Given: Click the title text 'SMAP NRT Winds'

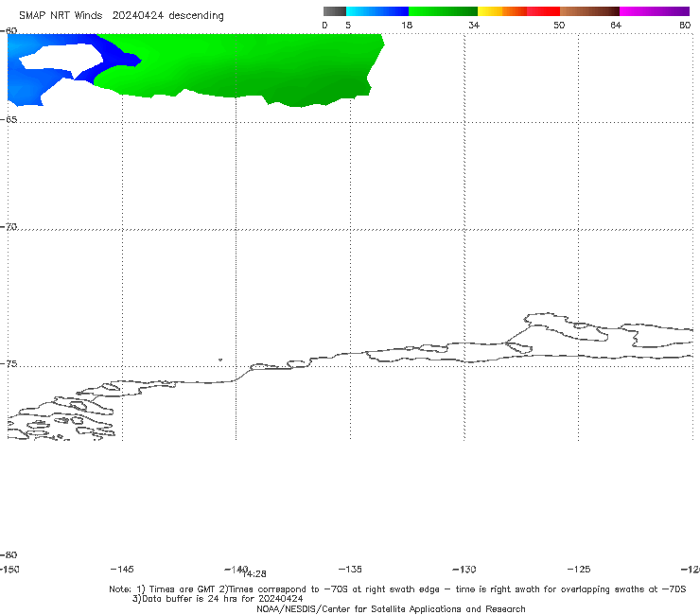Looking at the screenshot, I should pyautogui.click(x=61, y=16).
